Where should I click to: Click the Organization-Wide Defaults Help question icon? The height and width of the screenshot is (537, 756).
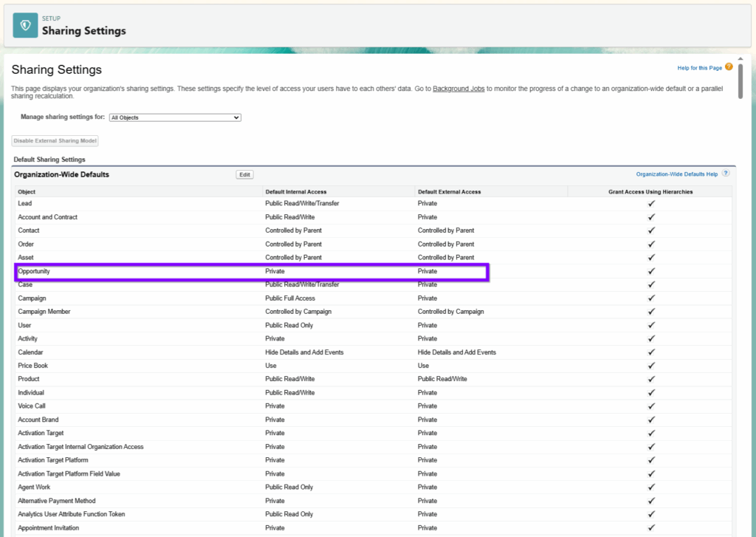[726, 173]
